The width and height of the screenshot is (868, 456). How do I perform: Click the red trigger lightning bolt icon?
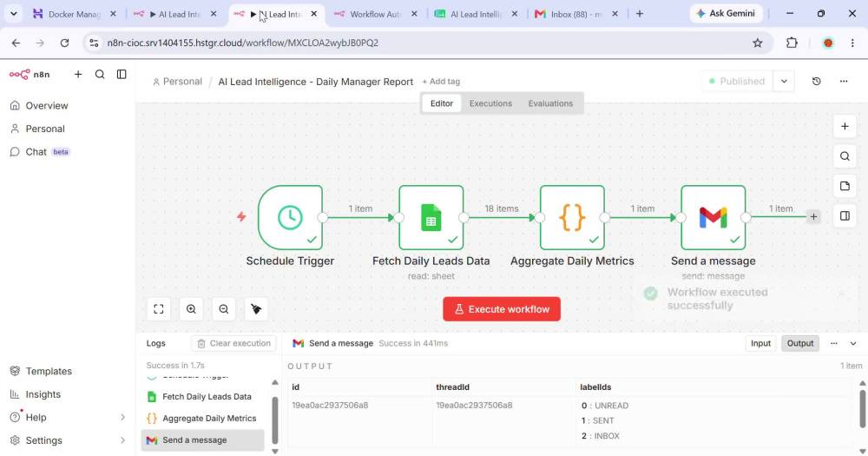241,216
